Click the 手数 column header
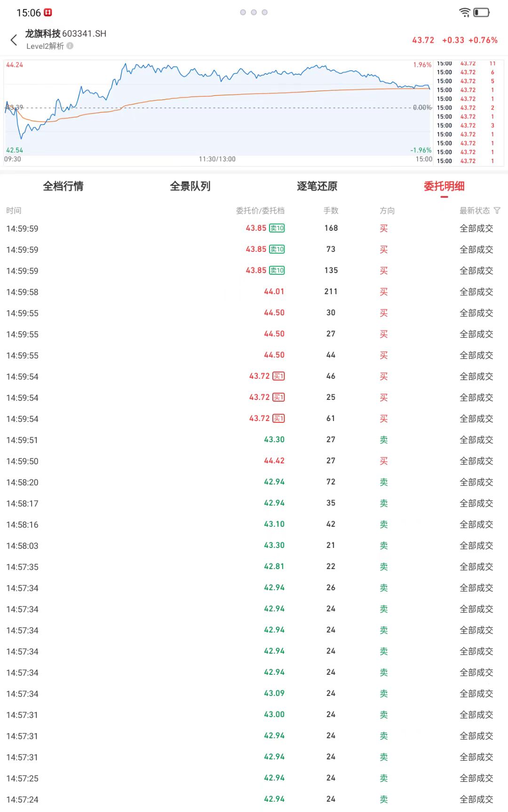Screen dimensions: 508x812 point(331,211)
